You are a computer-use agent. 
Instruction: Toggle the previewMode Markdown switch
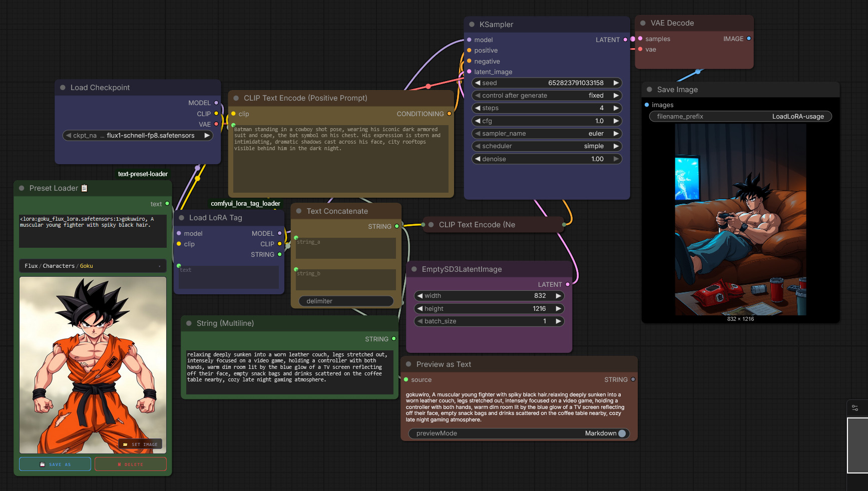point(622,433)
